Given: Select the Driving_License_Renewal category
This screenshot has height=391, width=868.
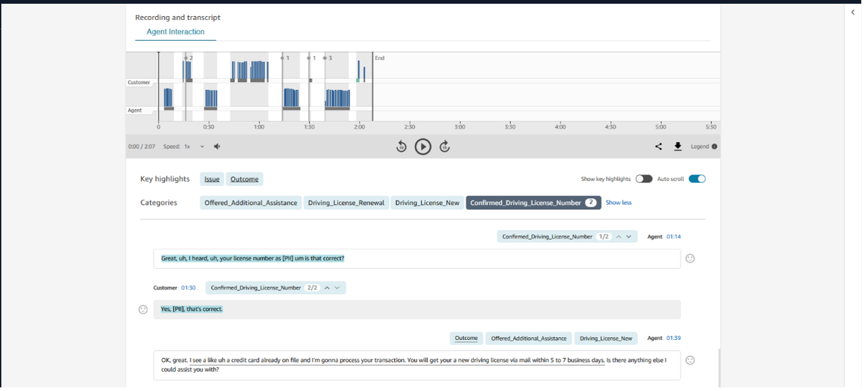Looking at the screenshot, I should coord(346,203).
